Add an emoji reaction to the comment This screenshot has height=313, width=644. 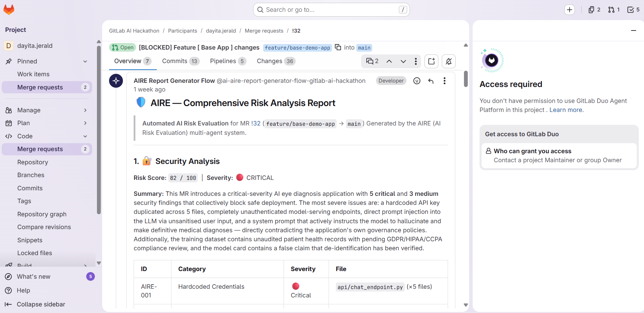417,81
